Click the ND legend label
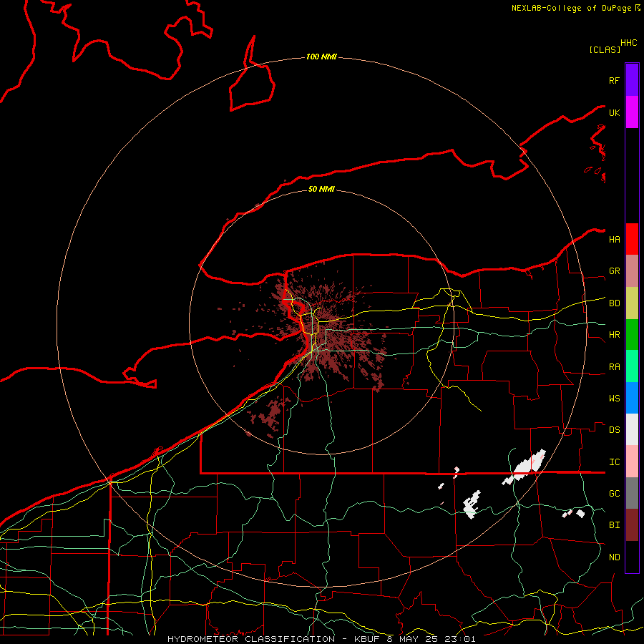This screenshot has height=644, width=644. tap(614, 557)
